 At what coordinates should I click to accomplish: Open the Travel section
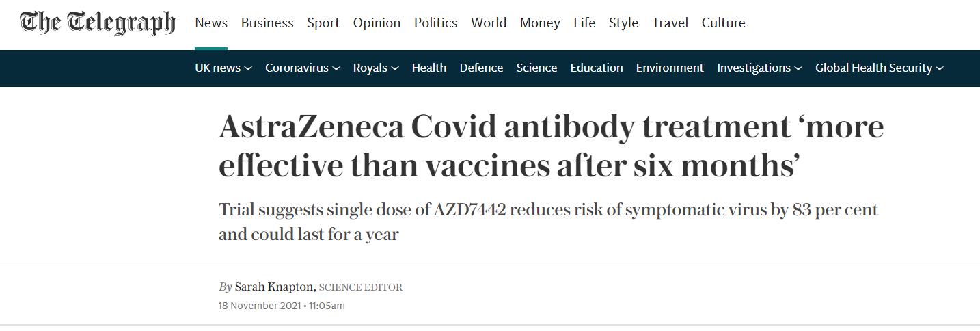pos(670,23)
